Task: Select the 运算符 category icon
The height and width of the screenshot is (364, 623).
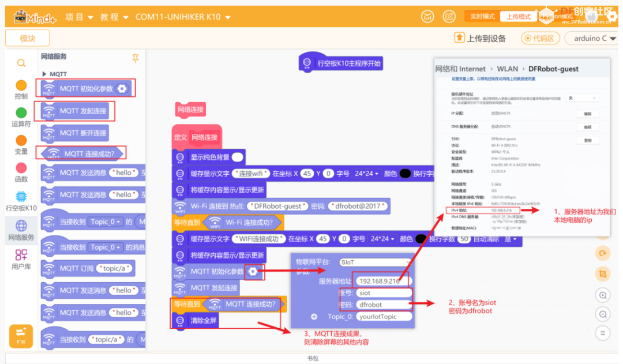Action: [21, 113]
